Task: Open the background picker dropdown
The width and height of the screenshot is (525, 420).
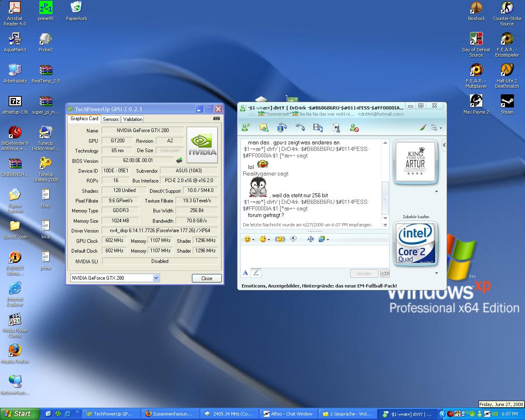Action: click(x=324, y=239)
